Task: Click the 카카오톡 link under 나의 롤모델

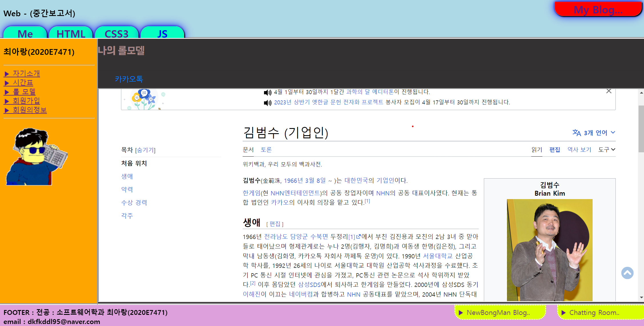Action: point(129,79)
